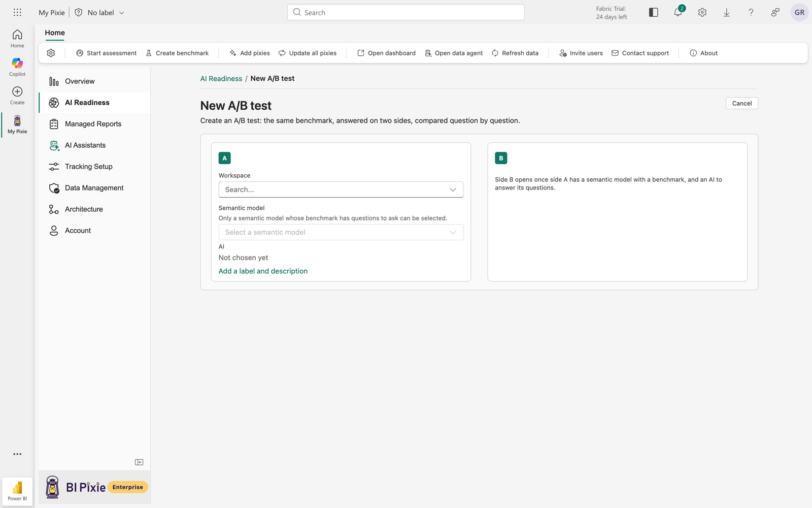Screen dimensions: 812x508
Task: Click the Home icon in left rail
Action: coord(17,39)
